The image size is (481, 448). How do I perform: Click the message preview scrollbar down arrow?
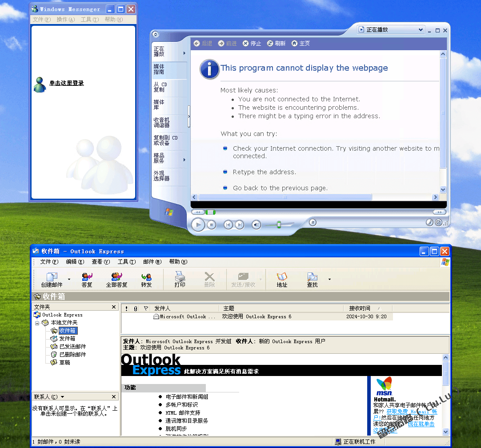(446, 432)
